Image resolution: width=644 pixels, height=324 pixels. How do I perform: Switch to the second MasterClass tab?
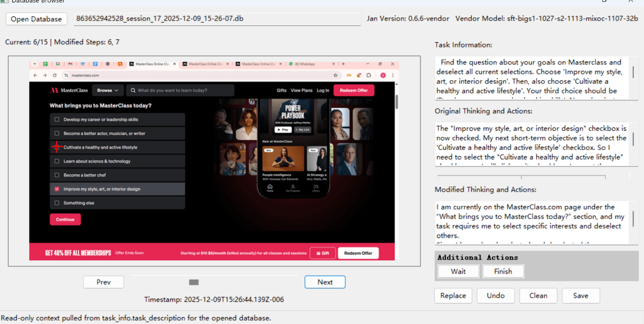pyautogui.click(x=205, y=64)
